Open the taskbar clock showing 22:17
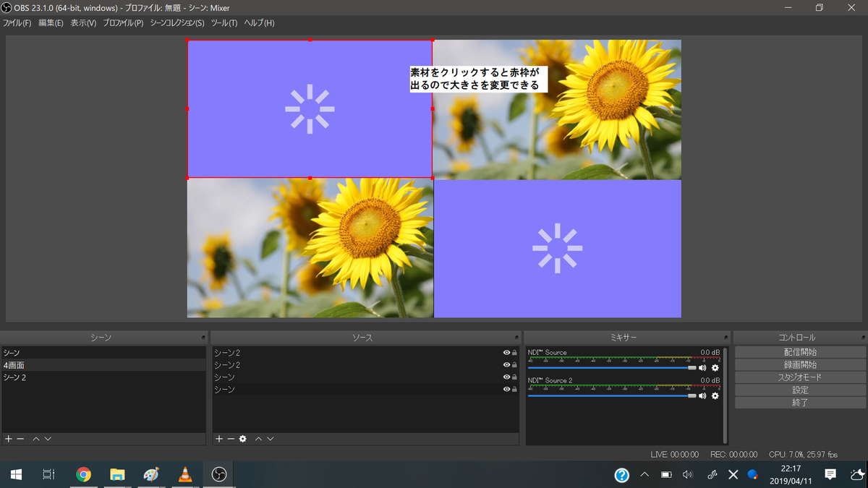This screenshot has height=488, width=868. point(790,474)
